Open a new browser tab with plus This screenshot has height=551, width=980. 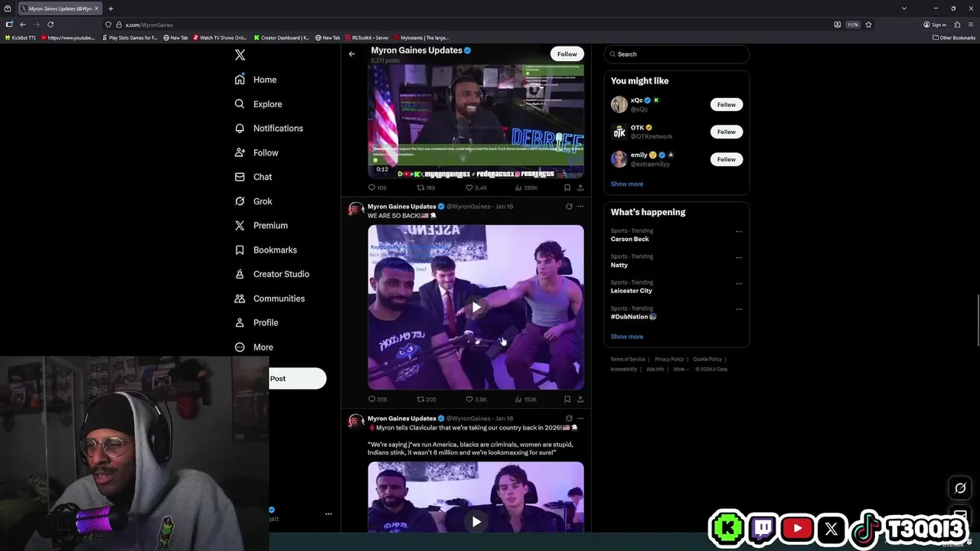pos(110,8)
